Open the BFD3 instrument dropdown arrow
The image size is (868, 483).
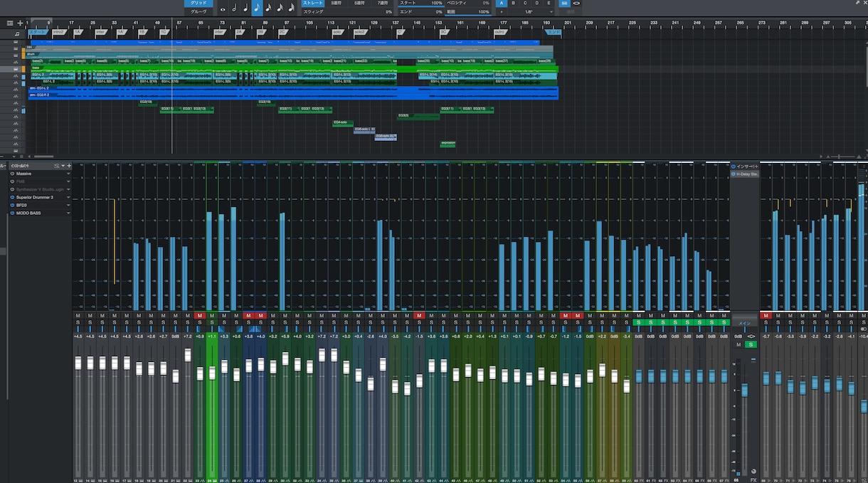68,205
